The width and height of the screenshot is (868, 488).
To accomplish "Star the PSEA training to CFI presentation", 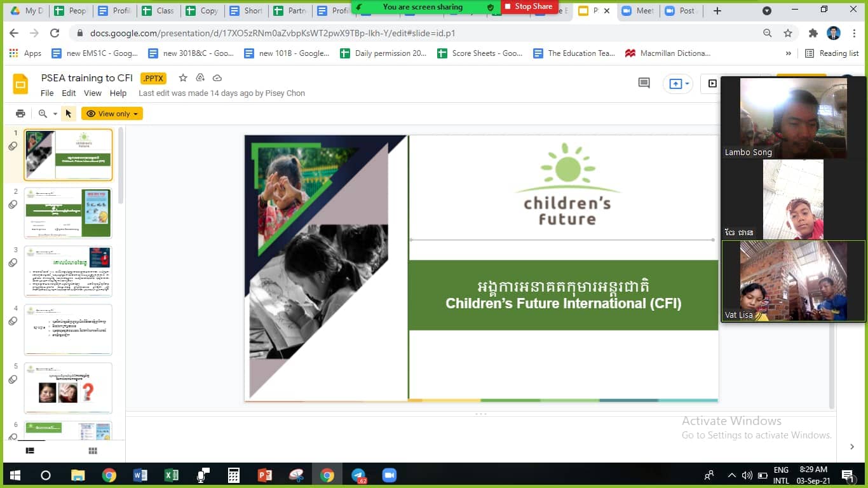I will click(183, 78).
